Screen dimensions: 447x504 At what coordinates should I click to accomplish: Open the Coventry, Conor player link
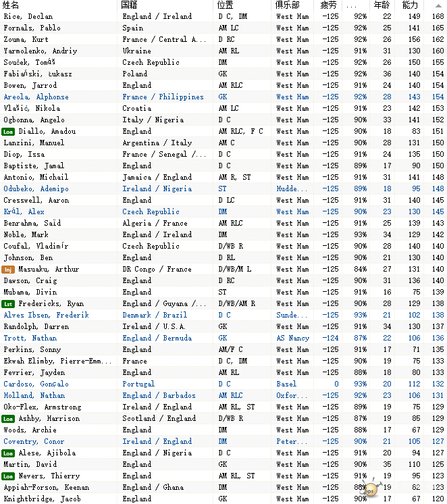pos(34,442)
